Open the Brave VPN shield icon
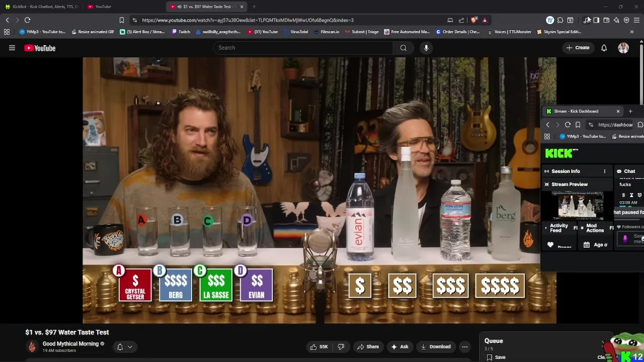 point(626,20)
